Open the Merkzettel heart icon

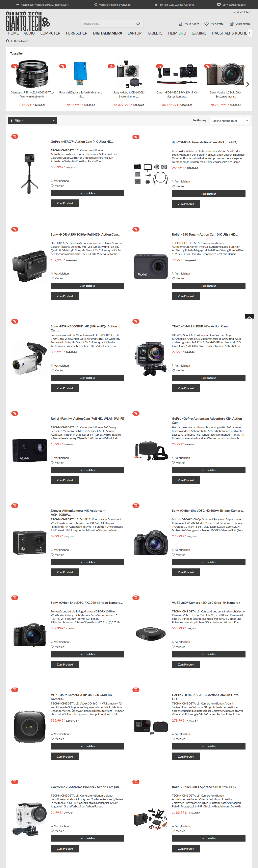pos(207,24)
